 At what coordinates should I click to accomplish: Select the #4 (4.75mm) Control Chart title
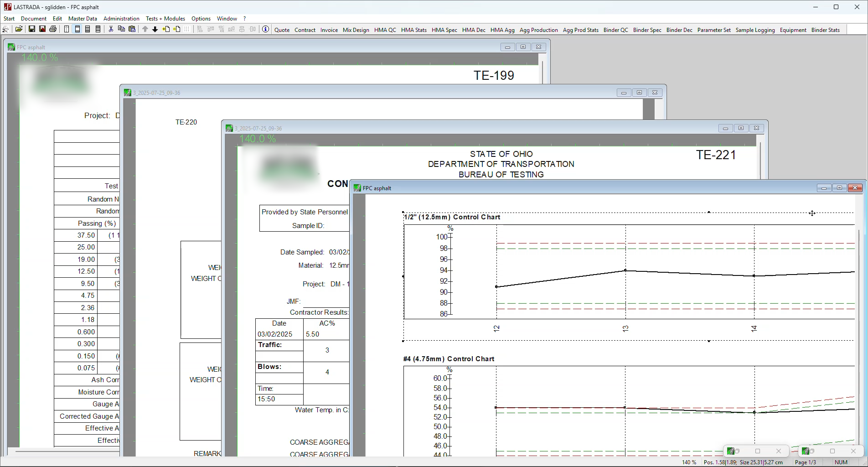pyautogui.click(x=449, y=359)
